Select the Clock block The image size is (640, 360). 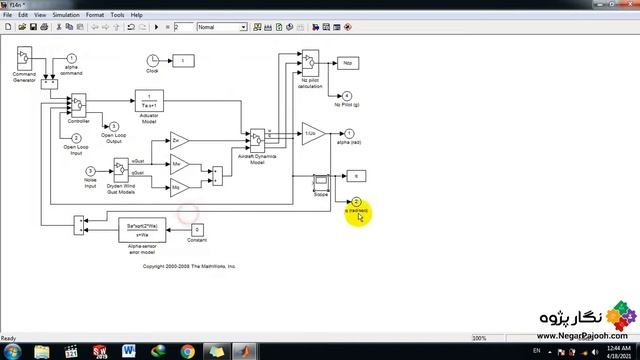tap(153, 60)
